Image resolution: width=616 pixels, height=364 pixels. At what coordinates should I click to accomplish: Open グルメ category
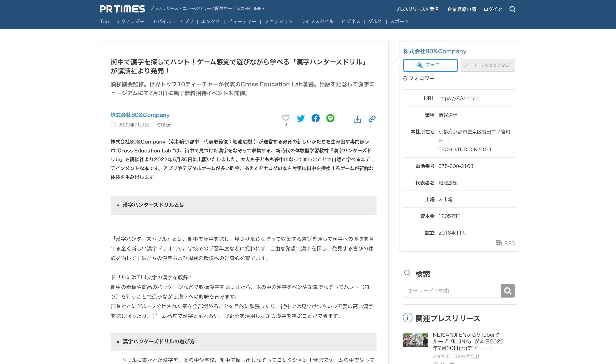(x=375, y=22)
